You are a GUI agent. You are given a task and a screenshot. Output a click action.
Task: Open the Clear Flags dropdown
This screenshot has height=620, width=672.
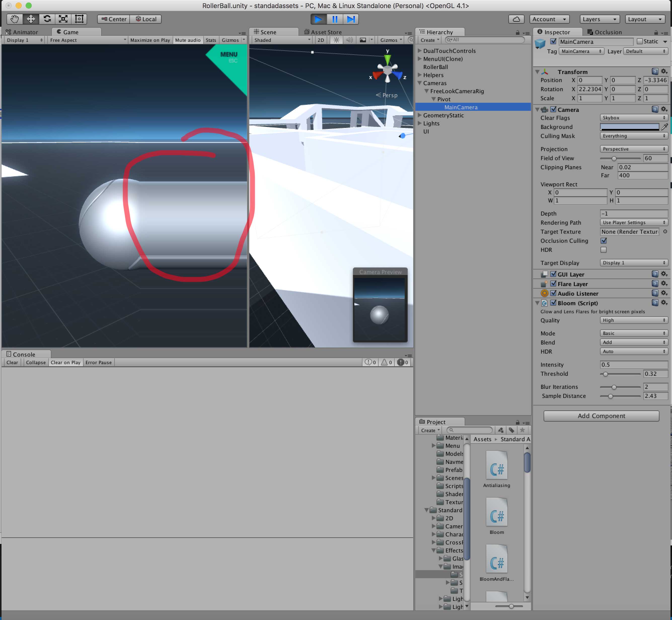click(634, 118)
